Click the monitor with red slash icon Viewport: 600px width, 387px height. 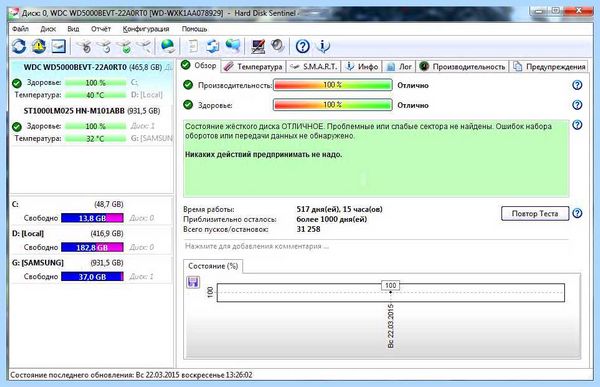[x=258, y=46]
